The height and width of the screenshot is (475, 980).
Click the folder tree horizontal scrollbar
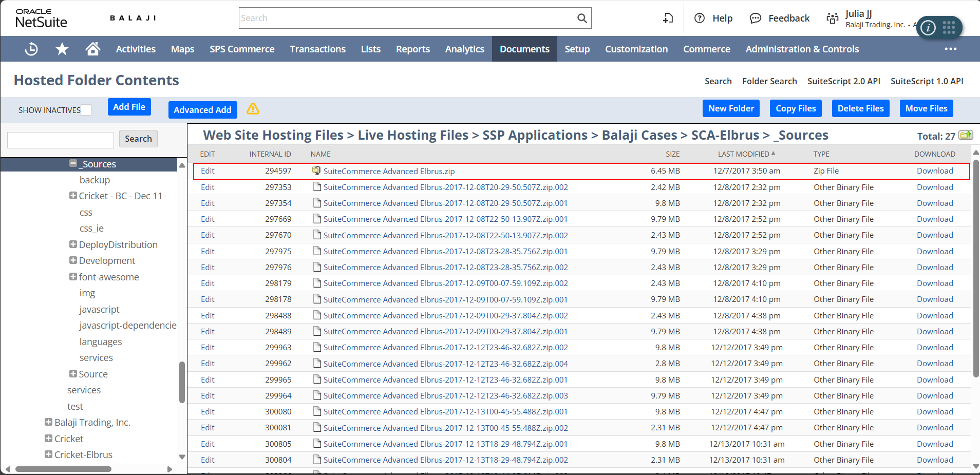pos(63,469)
